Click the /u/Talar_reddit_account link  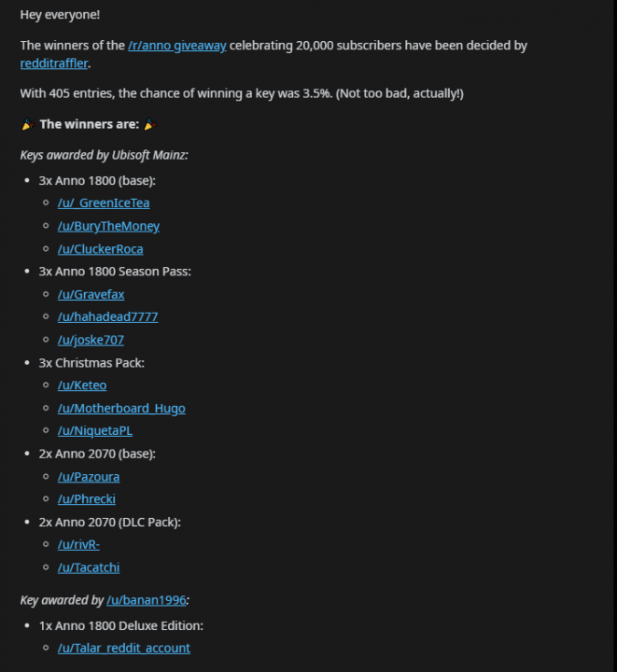(123, 648)
